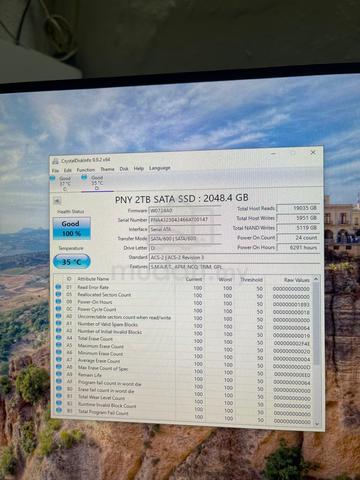360x480 pixels.
Task: Click the 'PNY 2TB SATA SSD : 2048.4 GB' title
Action: (182, 198)
